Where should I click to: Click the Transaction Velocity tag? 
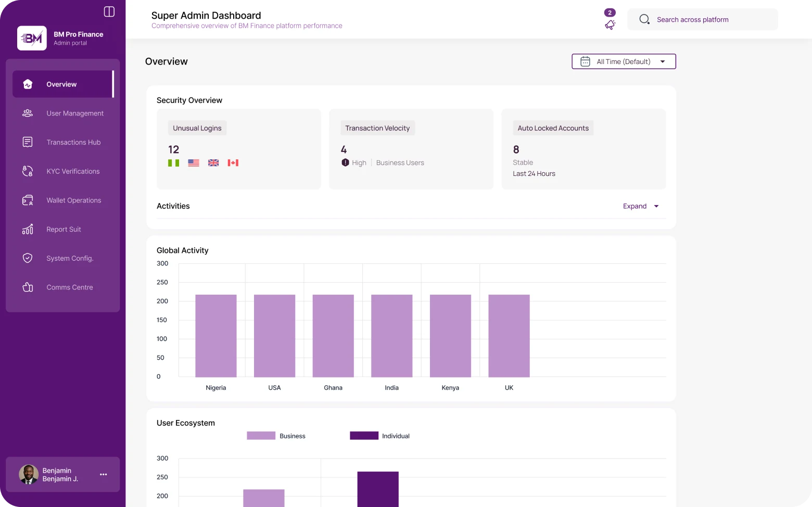377,128
